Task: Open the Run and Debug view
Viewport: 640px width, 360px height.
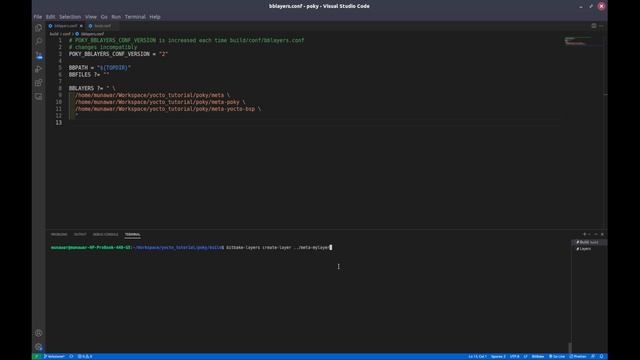Action: coord(38,69)
